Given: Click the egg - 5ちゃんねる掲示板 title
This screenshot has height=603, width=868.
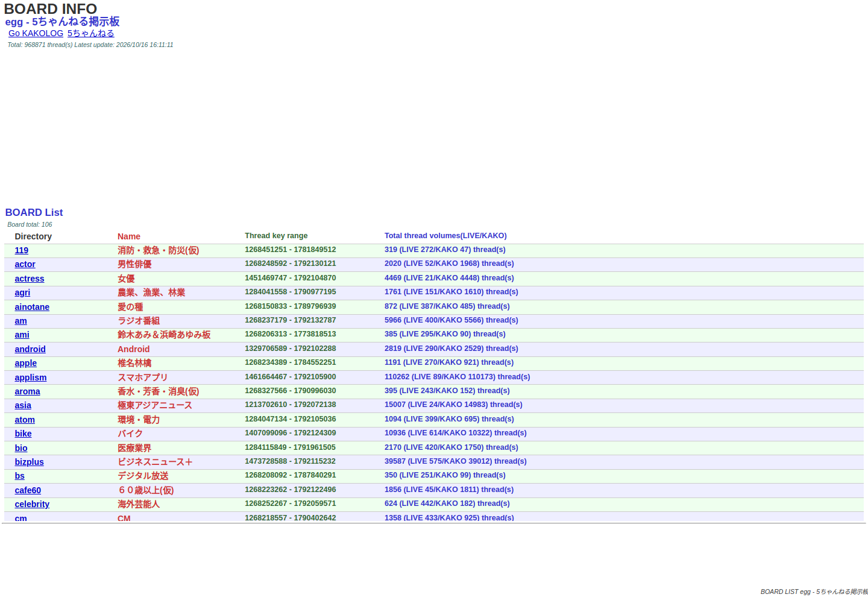Looking at the screenshot, I should coord(62,21).
